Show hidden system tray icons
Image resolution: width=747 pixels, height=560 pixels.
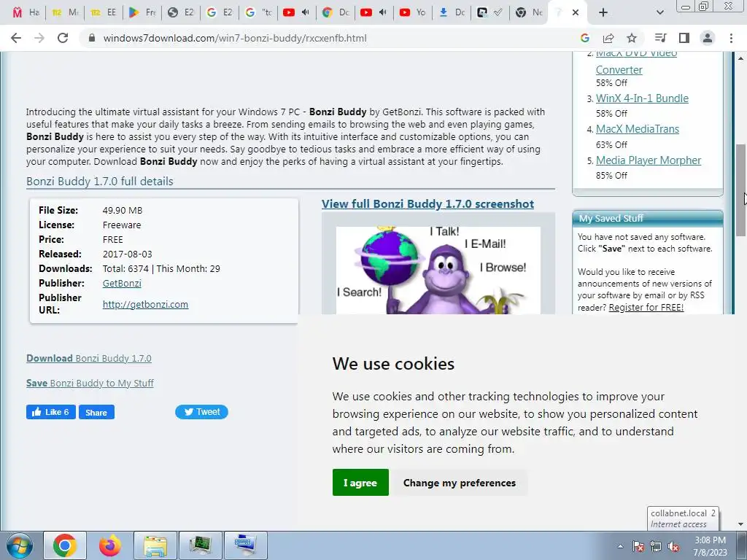click(620, 546)
